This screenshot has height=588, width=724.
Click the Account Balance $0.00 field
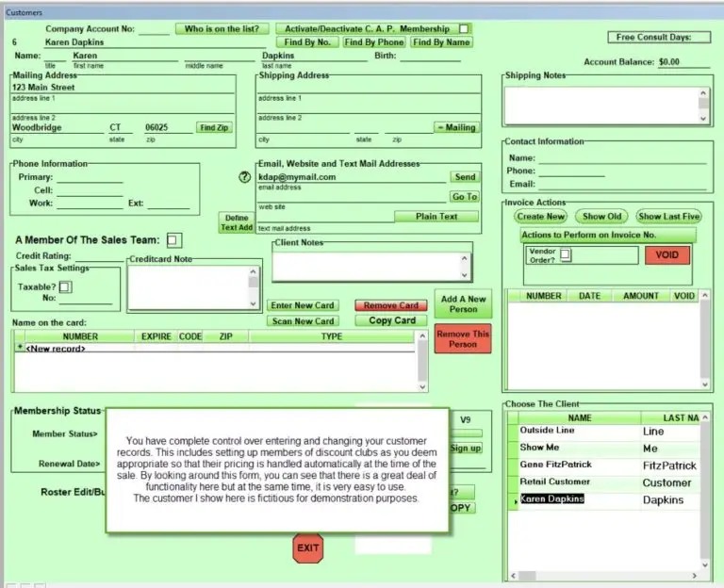[x=683, y=62]
